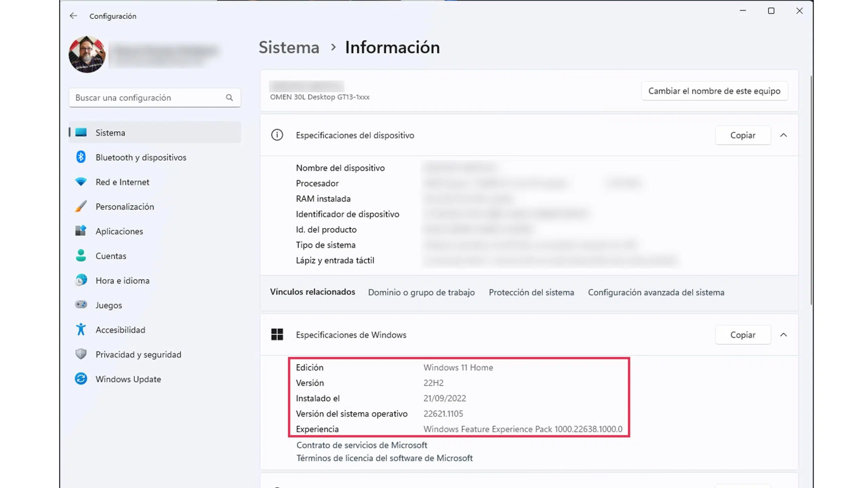Collapse the Especificaciones del dispositivo section

[x=784, y=135]
